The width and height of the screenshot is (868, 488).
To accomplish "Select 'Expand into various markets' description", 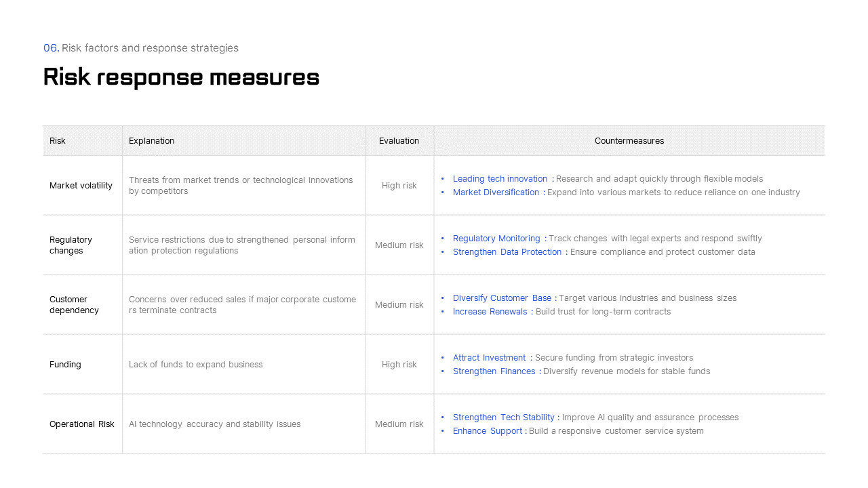I will [673, 192].
